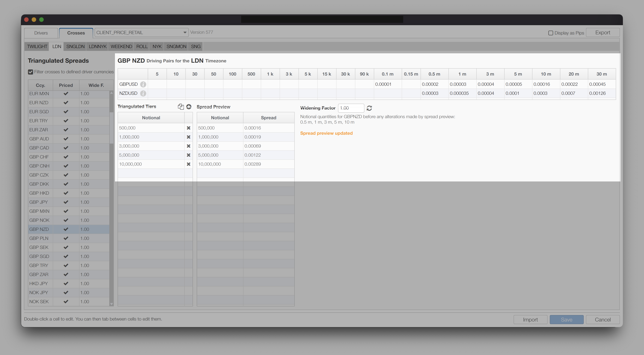This screenshot has width=644, height=355.
Task: Open the GBPUSD info icon
Action: click(143, 84)
